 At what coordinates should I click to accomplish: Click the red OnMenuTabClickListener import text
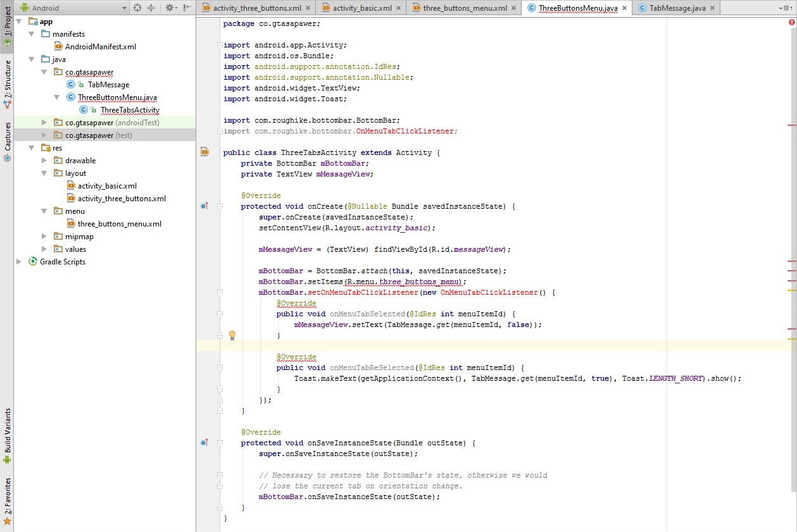pyautogui.click(x=406, y=131)
